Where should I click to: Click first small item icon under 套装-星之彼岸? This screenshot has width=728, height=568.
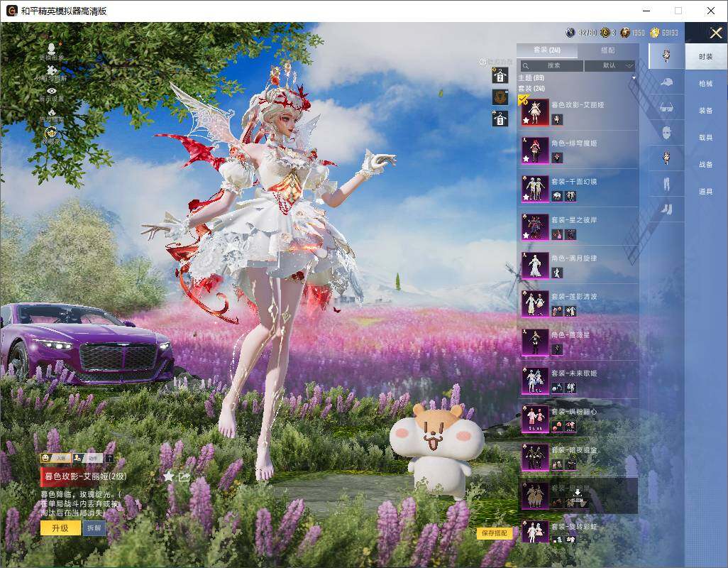point(557,234)
